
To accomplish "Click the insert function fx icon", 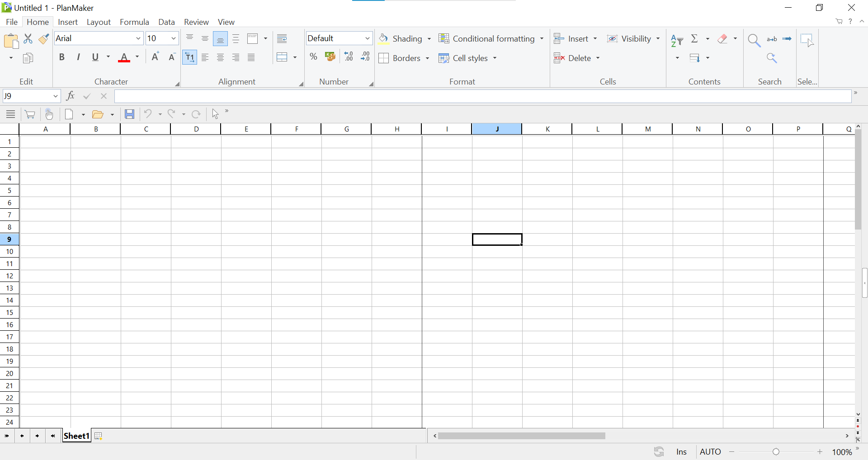I will pyautogui.click(x=71, y=96).
